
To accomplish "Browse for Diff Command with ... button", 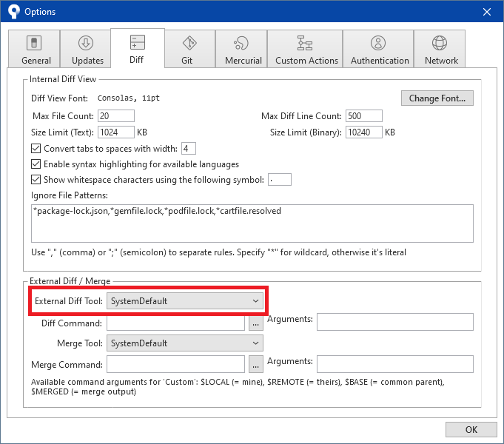I will click(256, 323).
